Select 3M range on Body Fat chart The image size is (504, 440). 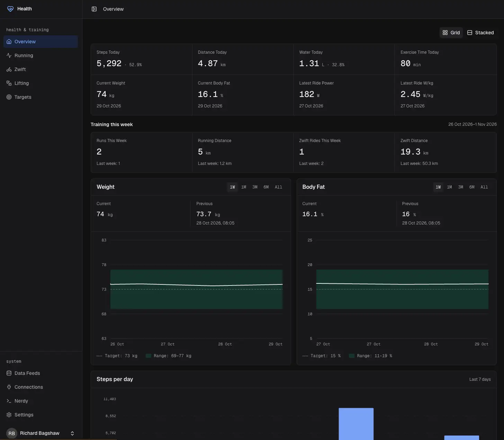click(461, 187)
